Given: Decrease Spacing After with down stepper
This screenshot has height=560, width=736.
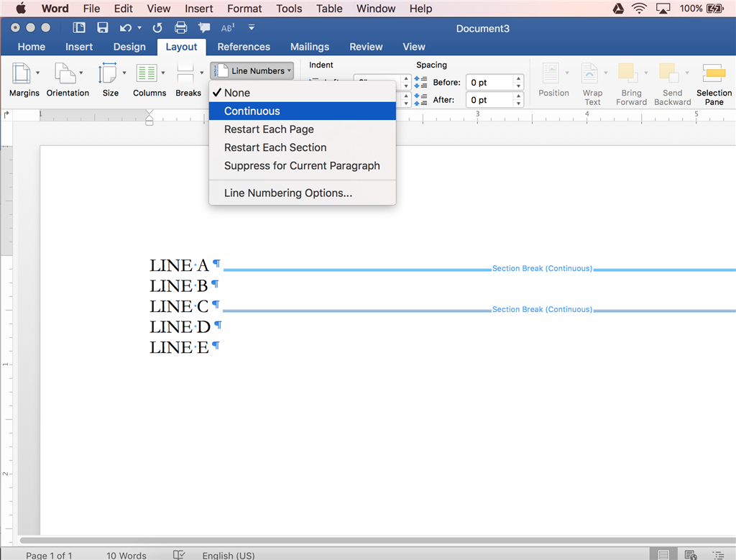Looking at the screenshot, I should click(x=519, y=104).
